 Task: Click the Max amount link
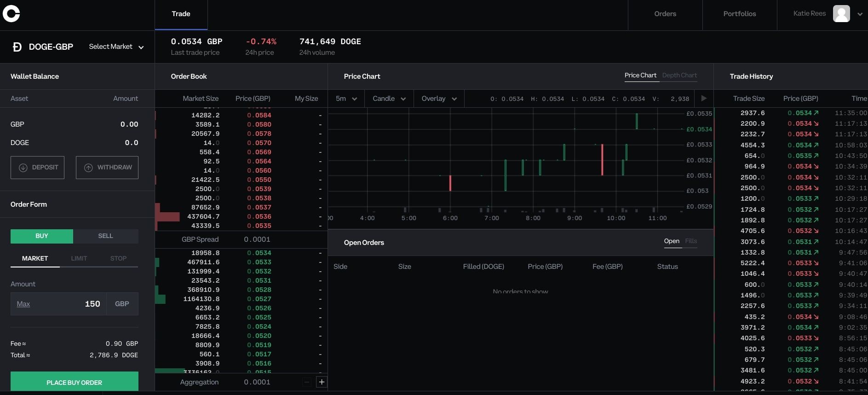(x=23, y=304)
